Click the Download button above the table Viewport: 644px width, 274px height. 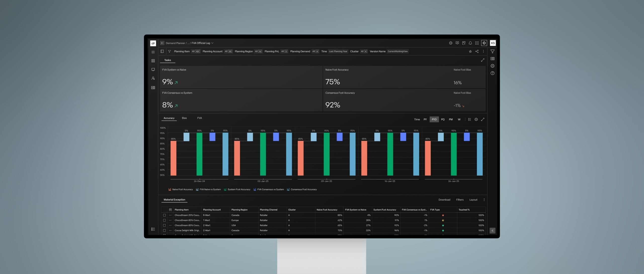[x=444, y=200]
